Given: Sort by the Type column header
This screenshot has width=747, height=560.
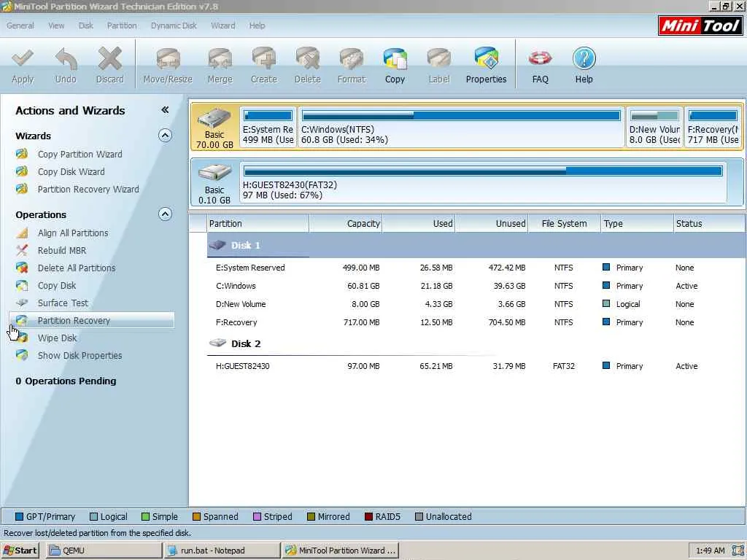Looking at the screenshot, I should pyautogui.click(x=637, y=224).
